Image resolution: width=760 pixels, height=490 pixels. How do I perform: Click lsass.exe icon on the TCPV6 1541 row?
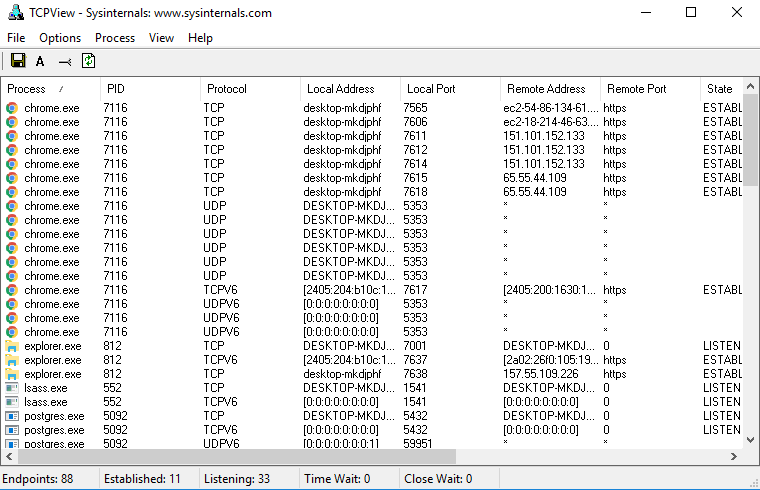pyautogui.click(x=12, y=402)
